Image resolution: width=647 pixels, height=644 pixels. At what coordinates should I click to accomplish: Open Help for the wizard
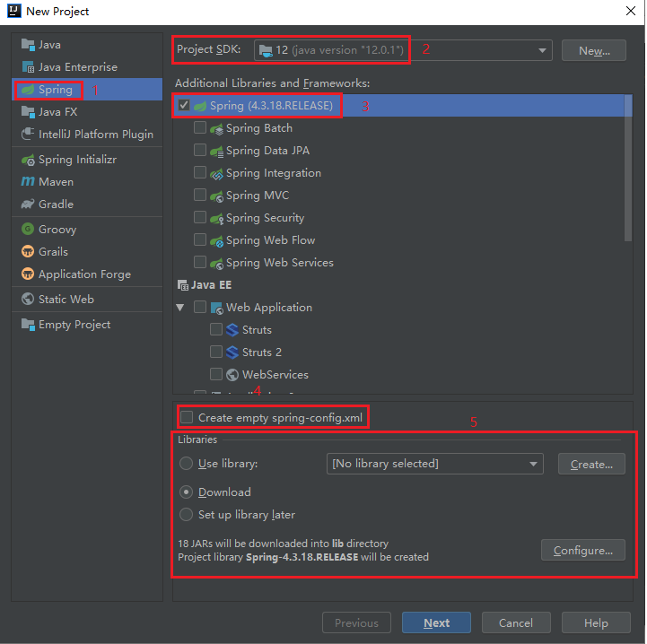click(x=596, y=622)
